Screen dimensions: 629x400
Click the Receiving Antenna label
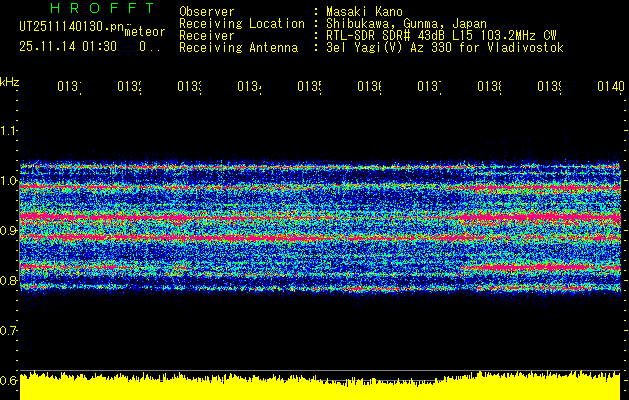coord(238,48)
